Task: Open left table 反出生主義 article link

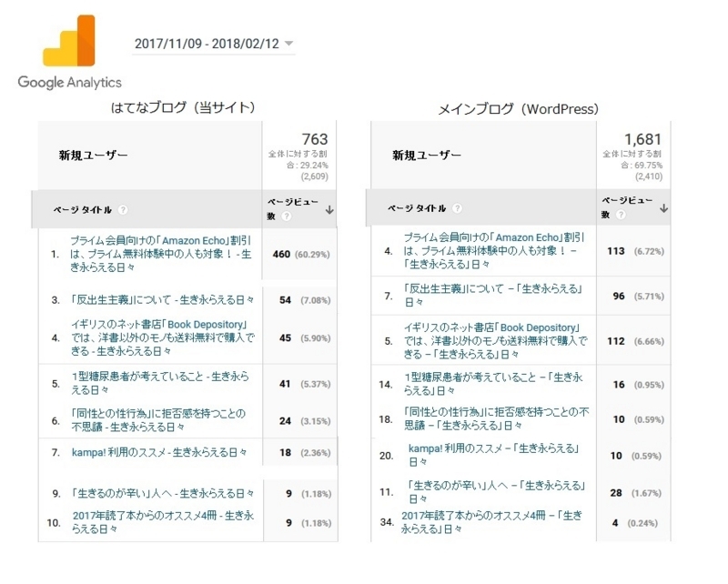Action: (163, 300)
